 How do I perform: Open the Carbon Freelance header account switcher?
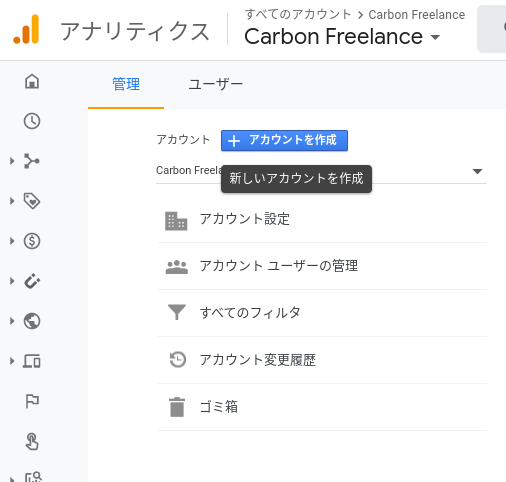coord(342,36)
